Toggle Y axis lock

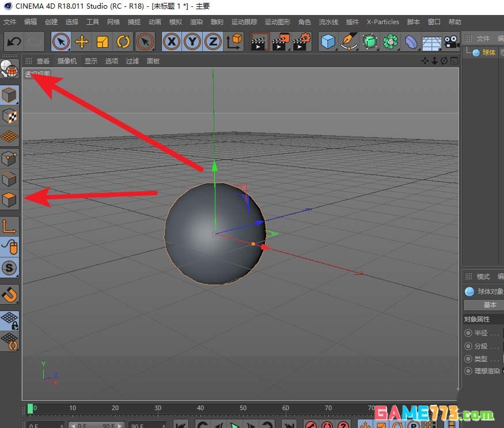192,41
